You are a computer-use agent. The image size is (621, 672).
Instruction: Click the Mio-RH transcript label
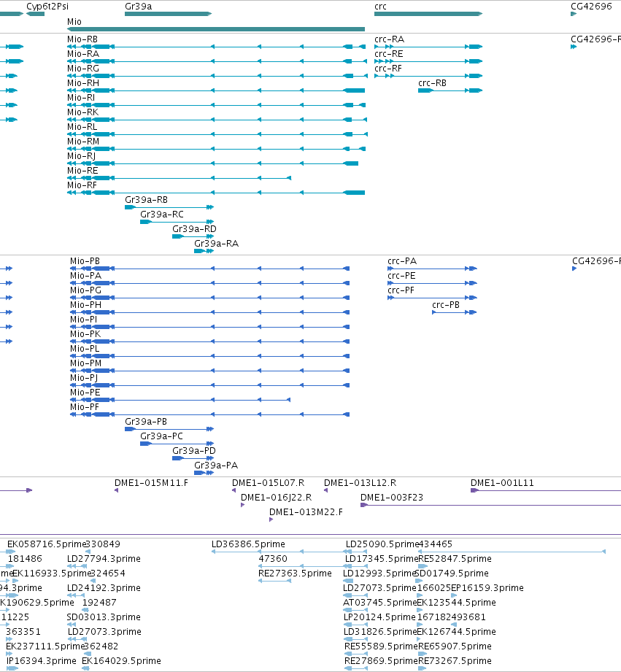[x=83, y=82]
